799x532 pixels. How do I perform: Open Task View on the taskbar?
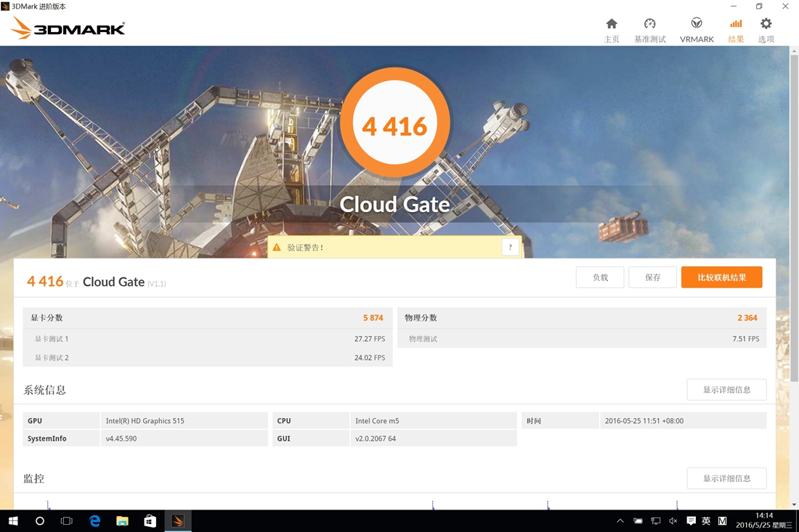[x=67, y=521]
